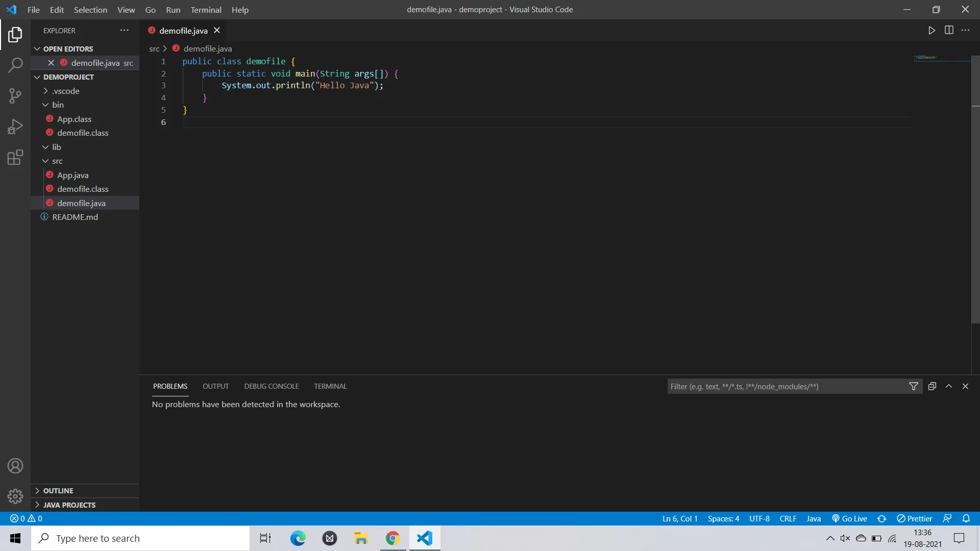Split the editor to the right

949,31
